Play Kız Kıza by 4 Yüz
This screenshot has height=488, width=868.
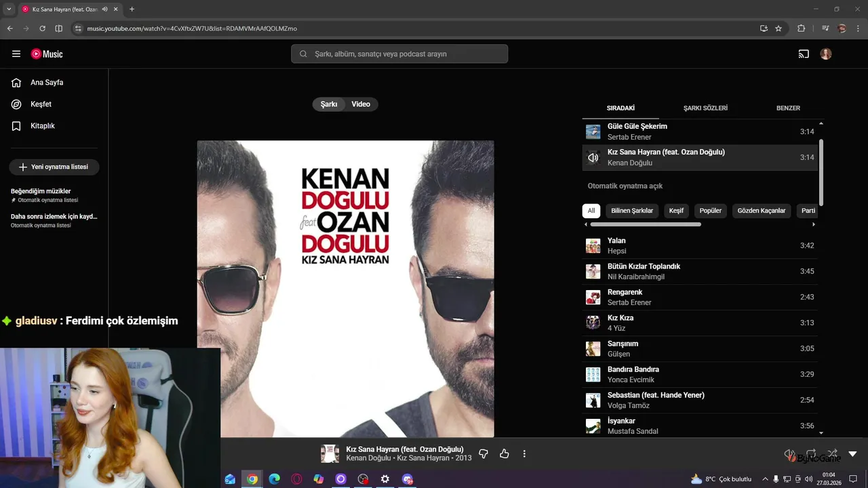click(x=700, y=323)
